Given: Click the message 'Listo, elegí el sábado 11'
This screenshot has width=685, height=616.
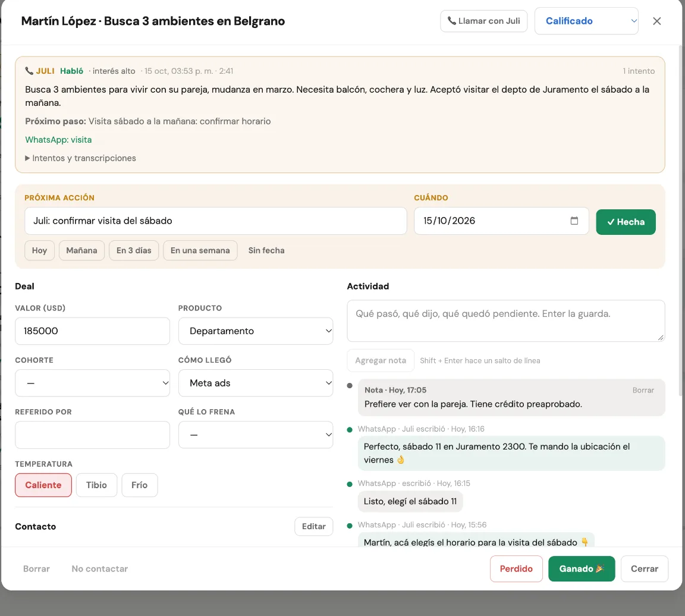Looking at the screenshot, I should [410, 501].
